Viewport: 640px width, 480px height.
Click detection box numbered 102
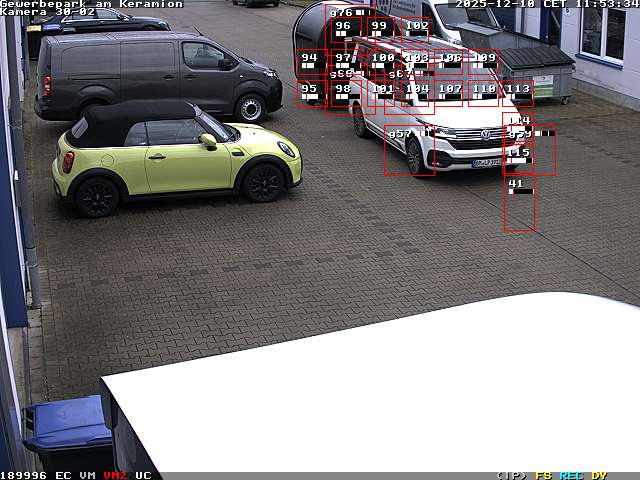417,31
